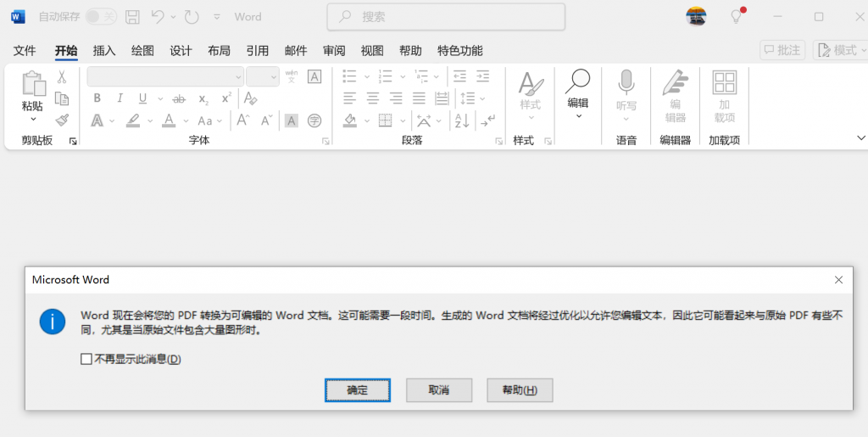Apply the text highlight color
Screen dimensions: 868x437
pyautogui.click(x=133, y=120)
